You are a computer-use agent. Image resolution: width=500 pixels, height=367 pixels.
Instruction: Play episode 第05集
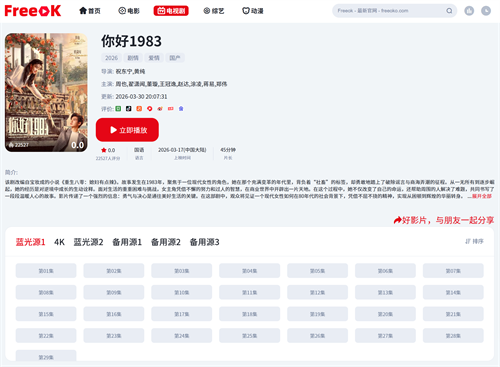pos(317,271)
